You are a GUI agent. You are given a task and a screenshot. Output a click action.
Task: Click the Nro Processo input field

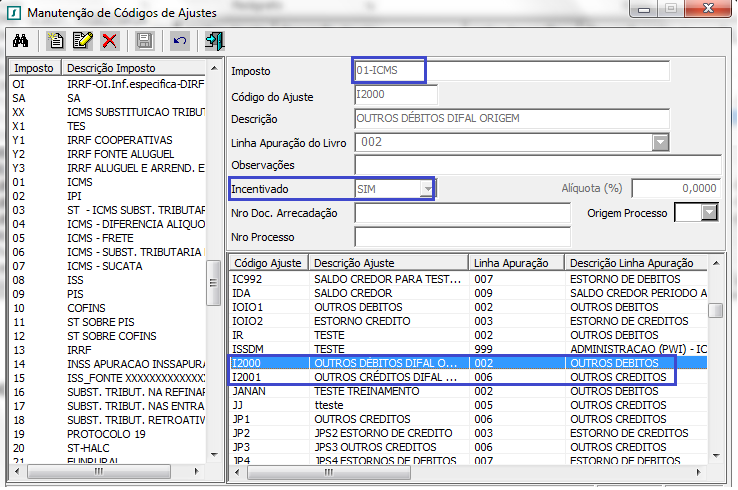(462, 237)
